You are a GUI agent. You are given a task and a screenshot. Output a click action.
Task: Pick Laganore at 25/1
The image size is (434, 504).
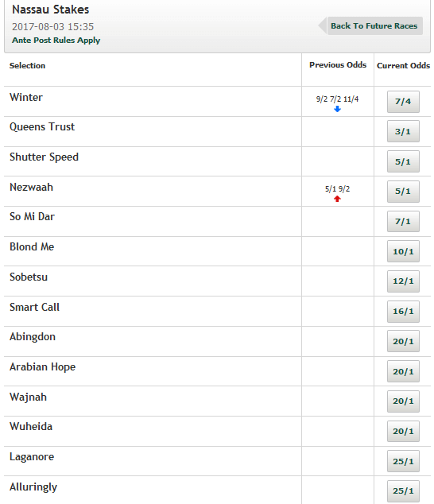click(403, 461)
